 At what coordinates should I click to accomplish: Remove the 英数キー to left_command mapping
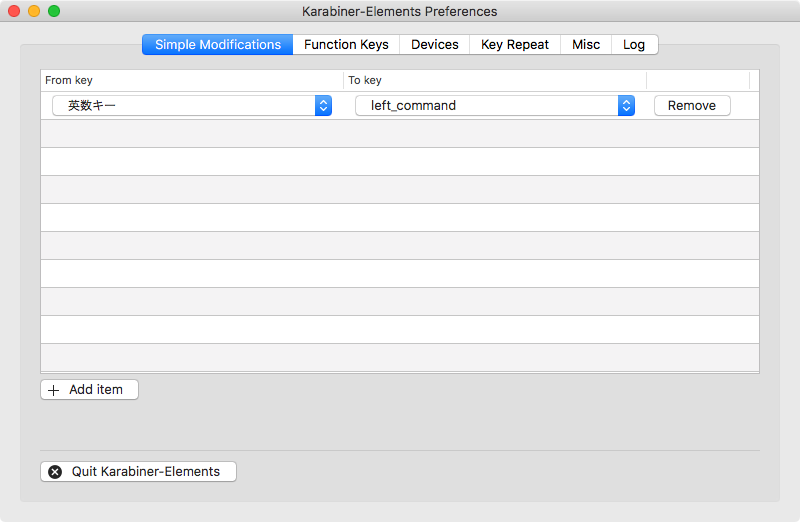pos(692,106)
